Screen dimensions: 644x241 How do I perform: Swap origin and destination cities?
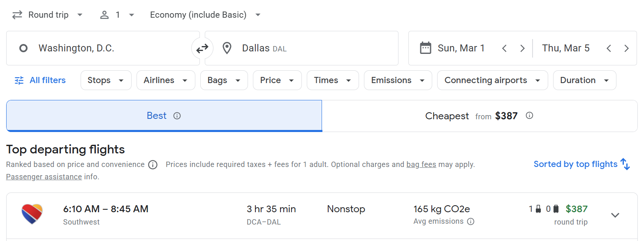(202, 49)
